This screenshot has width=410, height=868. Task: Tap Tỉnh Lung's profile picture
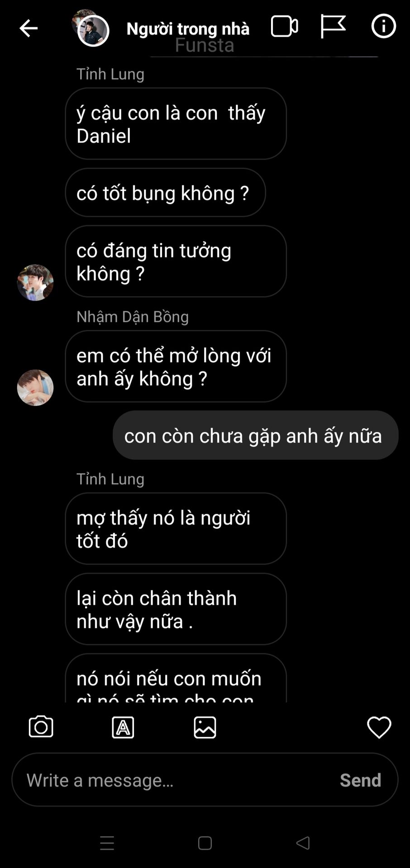coord(35,283)
